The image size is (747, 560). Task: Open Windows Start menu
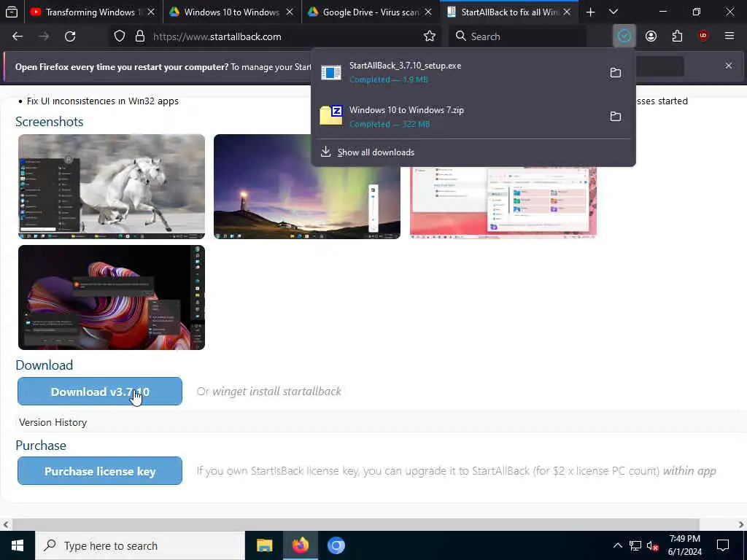click(18, 545)
